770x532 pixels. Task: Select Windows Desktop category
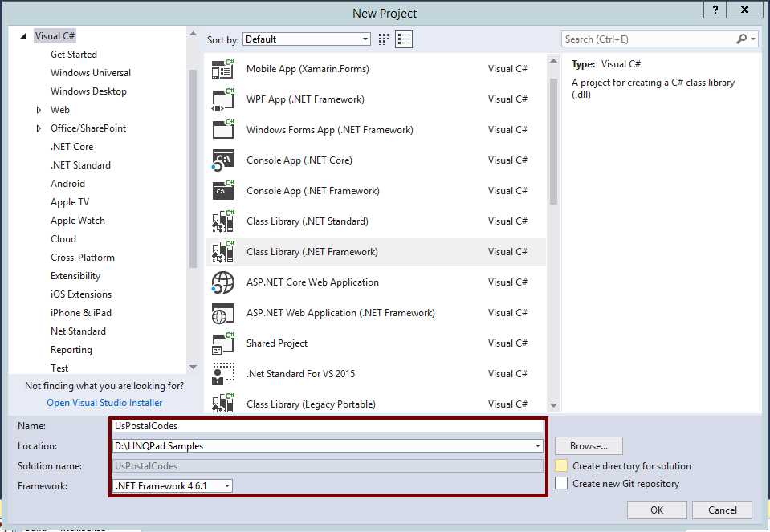(x=88, y=91)
